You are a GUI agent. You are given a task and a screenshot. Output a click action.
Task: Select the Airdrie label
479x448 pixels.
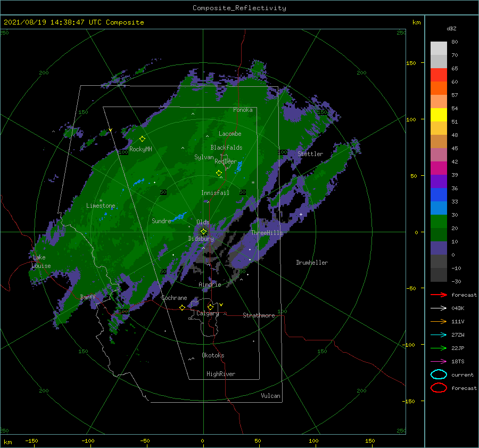(210, 284)
